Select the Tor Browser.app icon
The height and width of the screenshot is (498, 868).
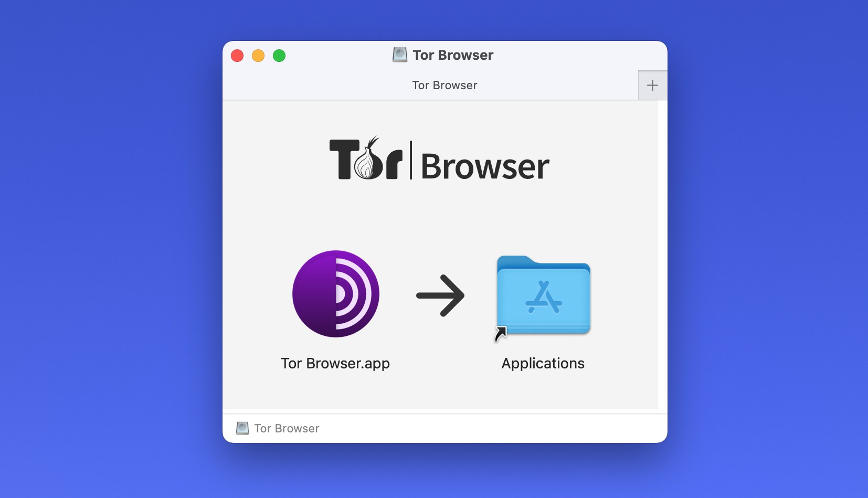pos(336,294)
